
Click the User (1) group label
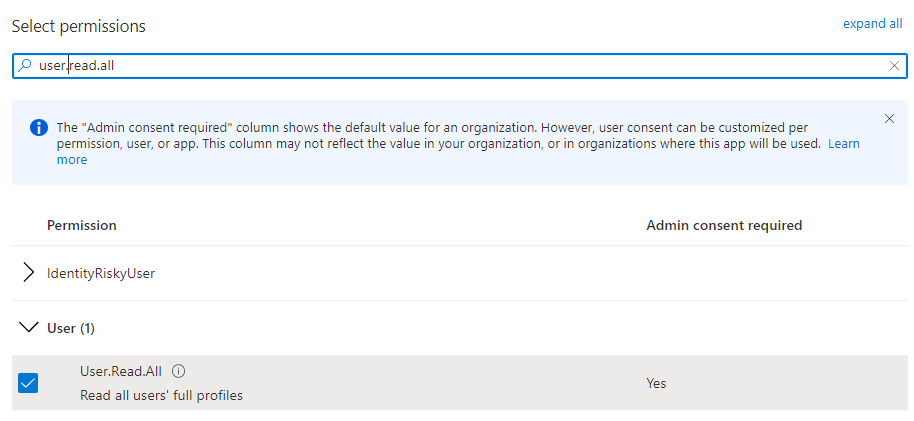click(71, 328)
